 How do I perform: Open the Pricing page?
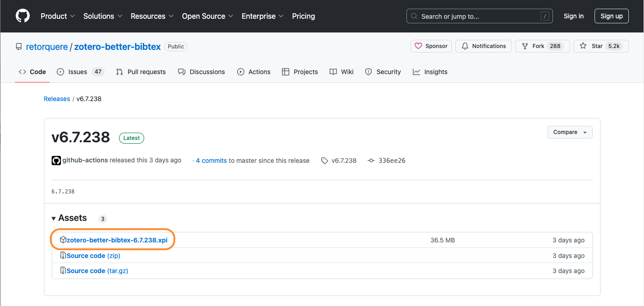click(303, 16)
